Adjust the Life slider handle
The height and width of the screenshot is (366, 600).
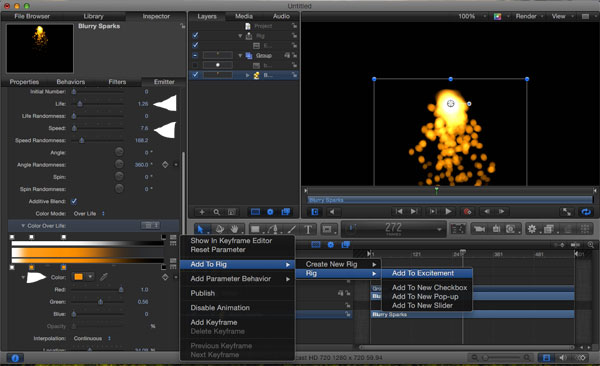(80, 104)
